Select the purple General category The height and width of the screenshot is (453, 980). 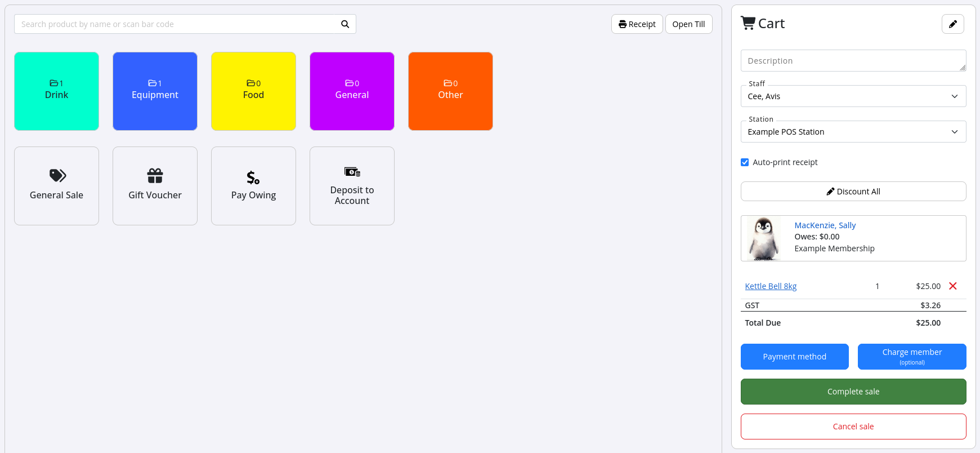pyautogui.click(x=352, y=91)
